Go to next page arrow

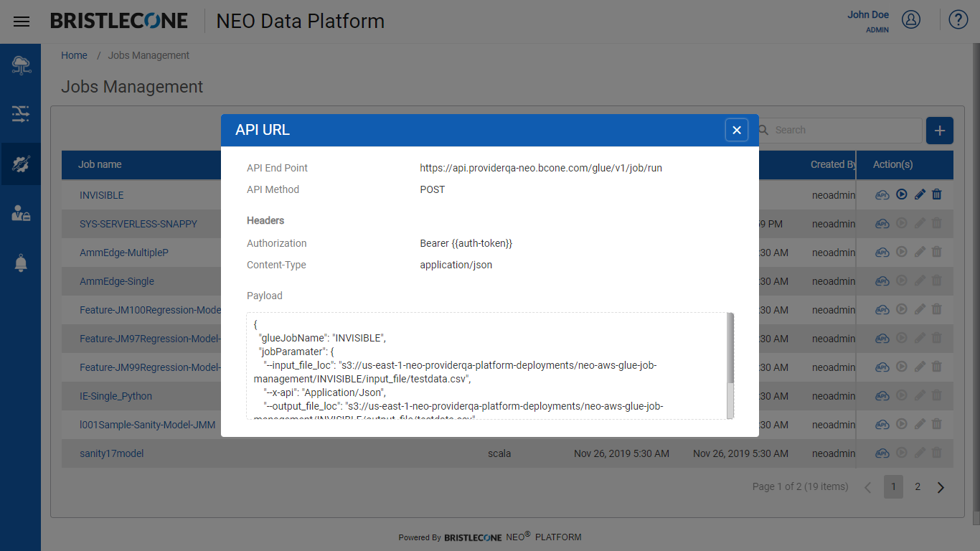(x=941, y=487)
